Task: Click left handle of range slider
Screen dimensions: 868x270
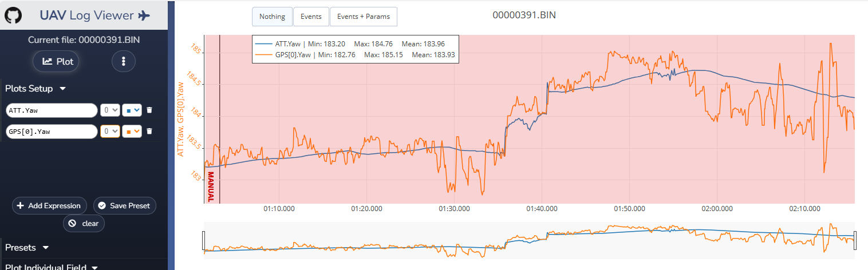Action: [204, 241]
